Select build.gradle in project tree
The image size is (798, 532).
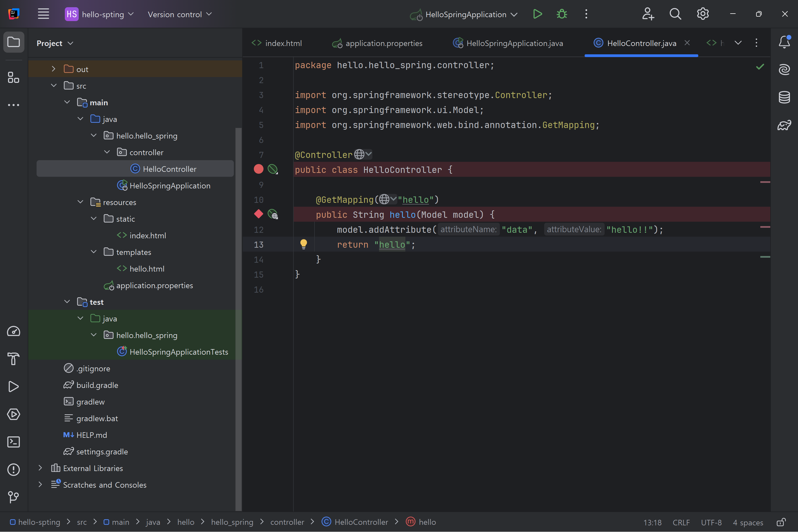(x=97, y=385)
